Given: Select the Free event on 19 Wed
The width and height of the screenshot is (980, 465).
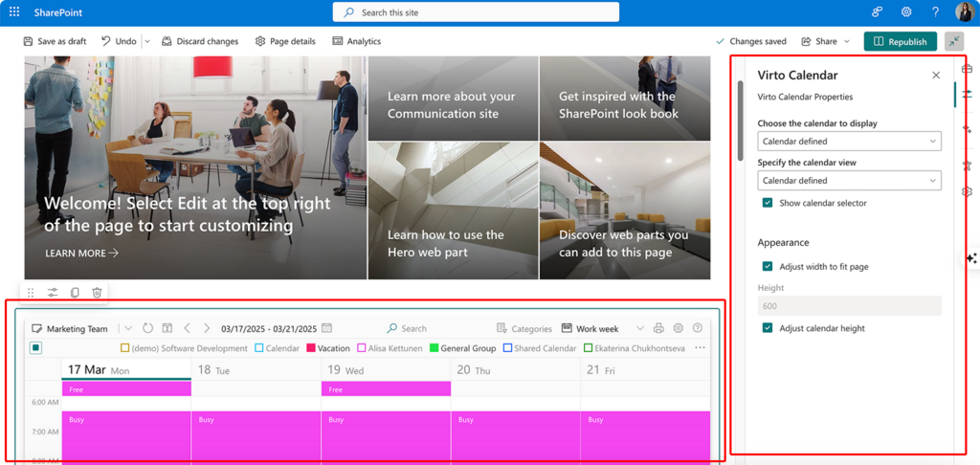Looking at the screenshot, I should coord(386,389).
